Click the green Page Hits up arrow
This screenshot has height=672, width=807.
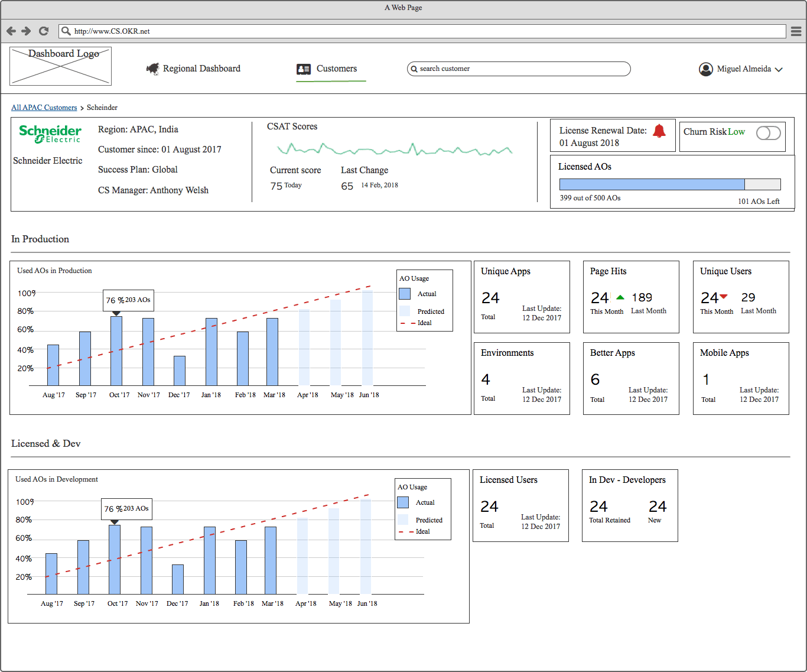point(620,297)
